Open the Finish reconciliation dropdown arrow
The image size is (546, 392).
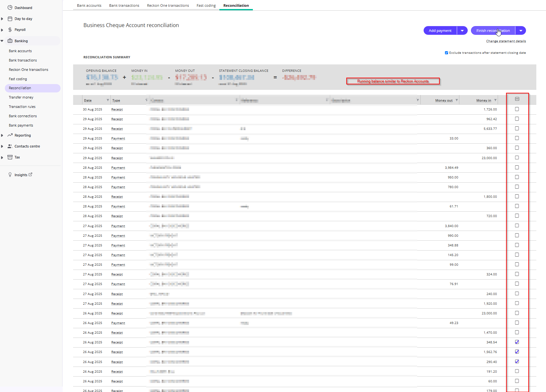pyautogui.click(x=521, y=31)
